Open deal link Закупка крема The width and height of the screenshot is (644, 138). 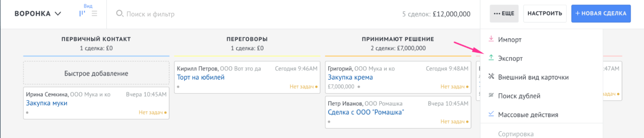point(350,77)
